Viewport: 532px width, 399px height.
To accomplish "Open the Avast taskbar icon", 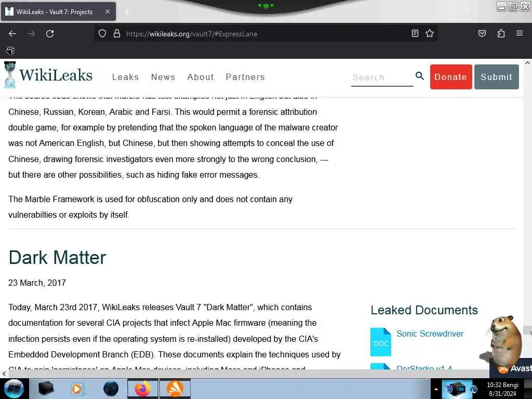I will (175, 389).
